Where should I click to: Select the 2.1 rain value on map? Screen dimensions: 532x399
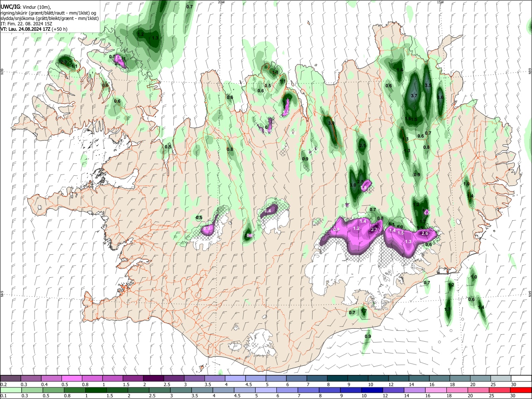click(362, 146)
